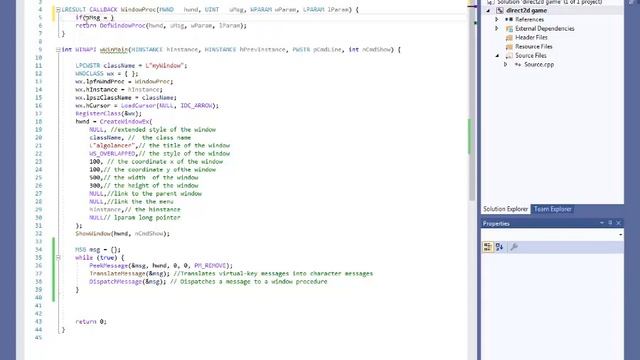Collapse the direct2d game project node

coord(488,11)
